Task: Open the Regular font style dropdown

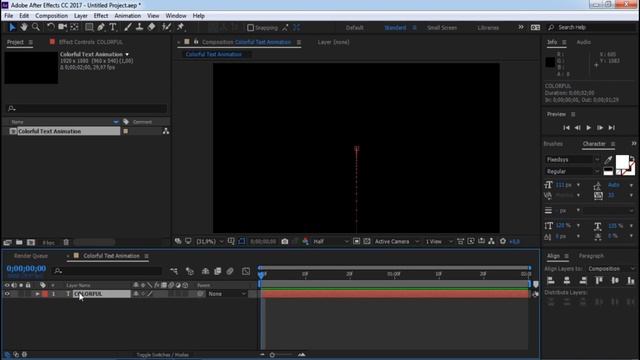Action: pos(572,171)
